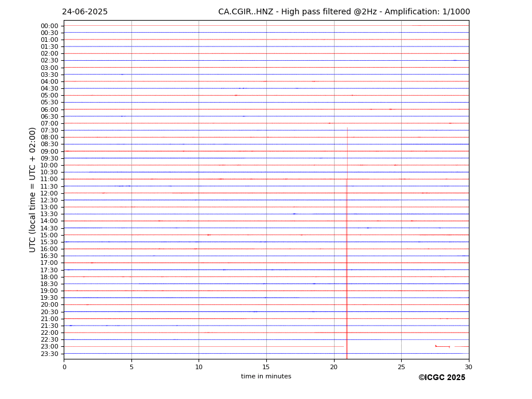Click the 22:30 time row label
This screenshot has width=532, height=399.
(x=49, y=340)
